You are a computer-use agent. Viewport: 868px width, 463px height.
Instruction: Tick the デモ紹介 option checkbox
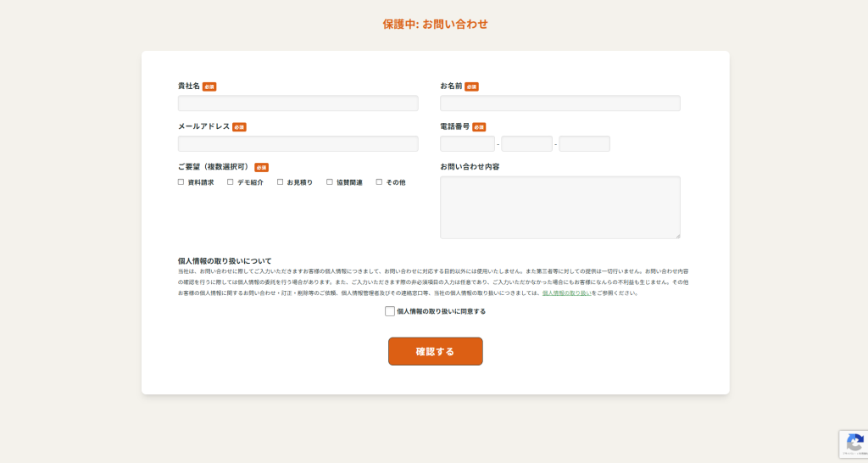click(x=231, y=182)
